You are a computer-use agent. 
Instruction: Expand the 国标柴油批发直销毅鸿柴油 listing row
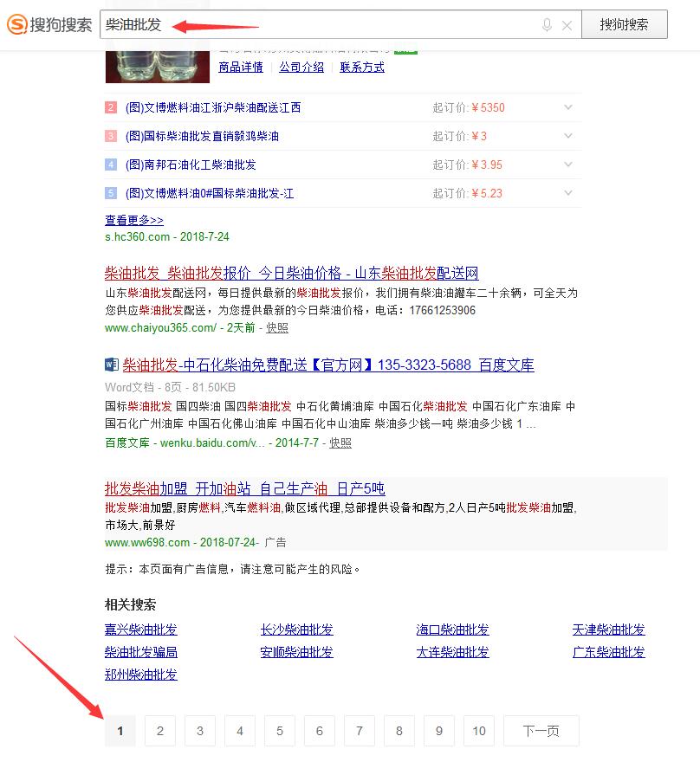568,136
